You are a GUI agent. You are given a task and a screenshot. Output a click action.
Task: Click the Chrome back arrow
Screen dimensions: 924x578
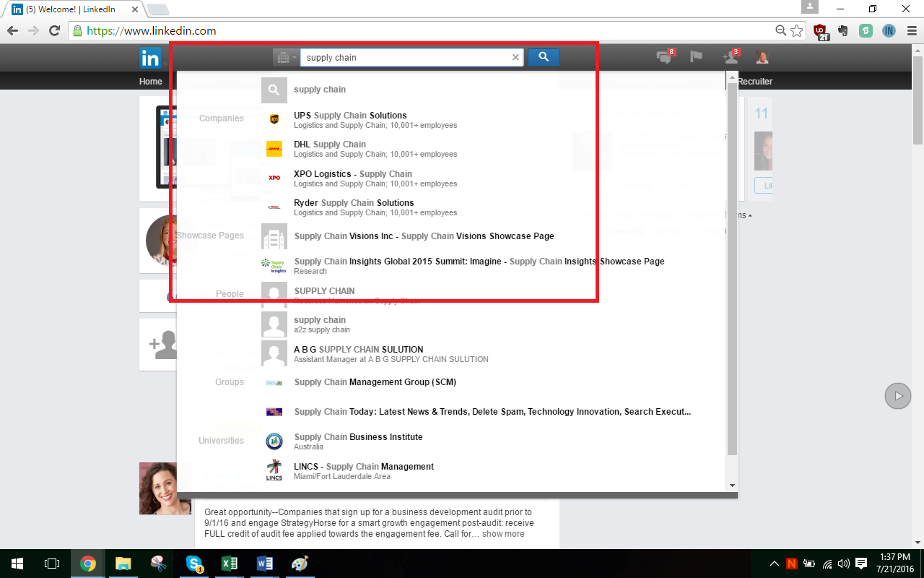pos(12,31)
